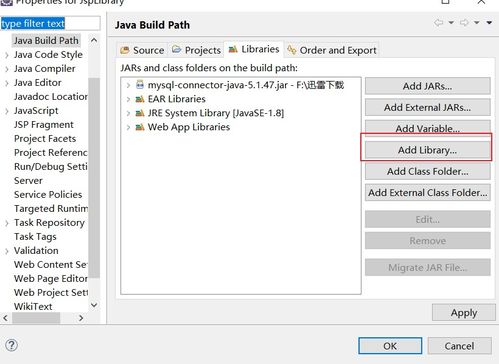Screen dimensions: 499x364
Task: Click the JRE System Library icon
Action: [x=140, y=113]
